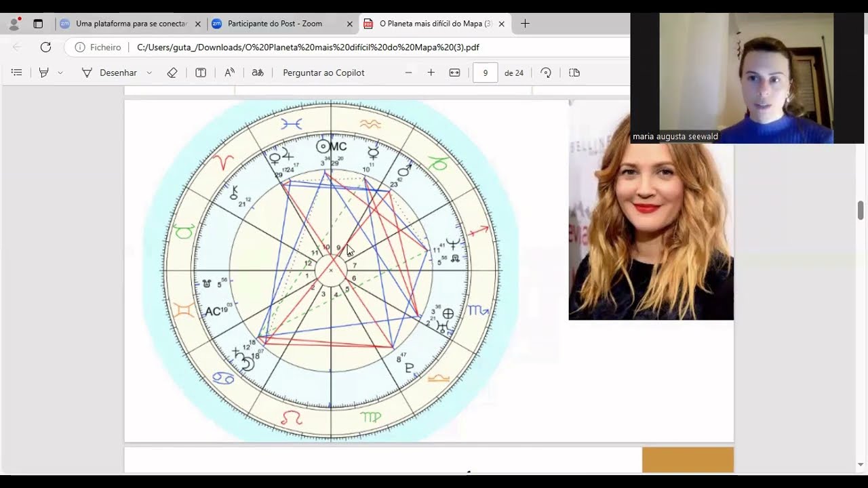
Task: Reload the PDF page
Action: [45, 47]
